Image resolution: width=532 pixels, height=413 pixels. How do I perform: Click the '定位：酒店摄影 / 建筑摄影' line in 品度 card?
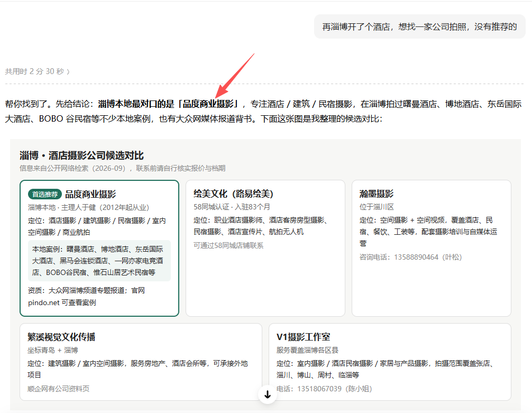coord(97,226)
